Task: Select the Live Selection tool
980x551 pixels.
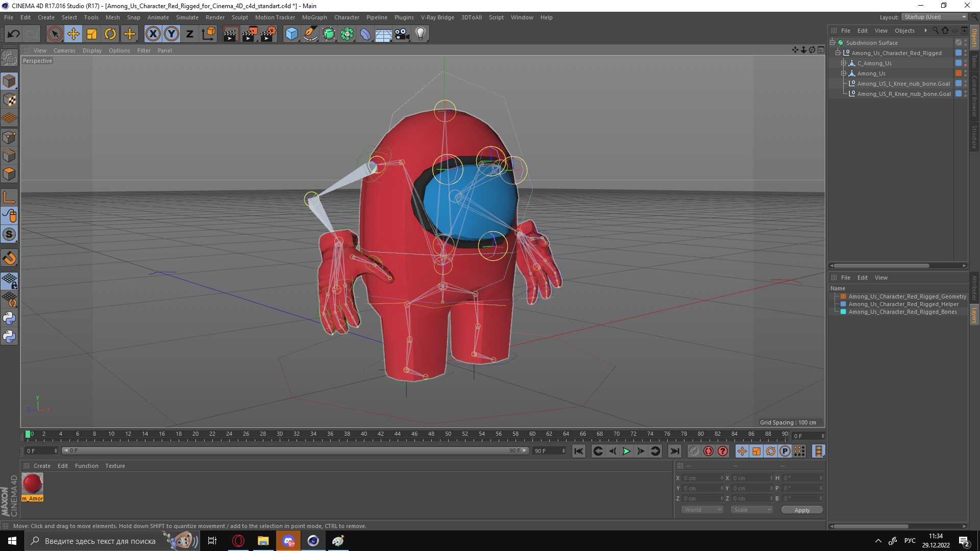Action: point(55,34)
